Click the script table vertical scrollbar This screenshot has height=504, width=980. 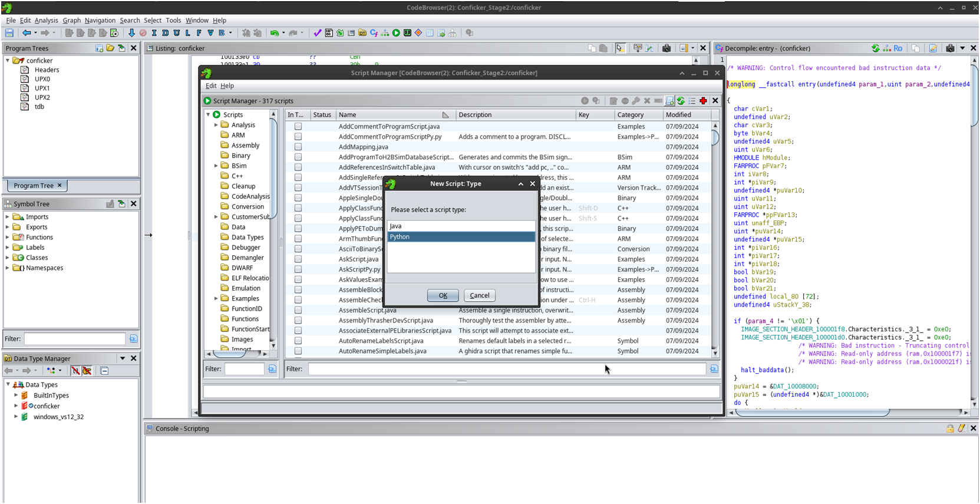tap(715, 238)
